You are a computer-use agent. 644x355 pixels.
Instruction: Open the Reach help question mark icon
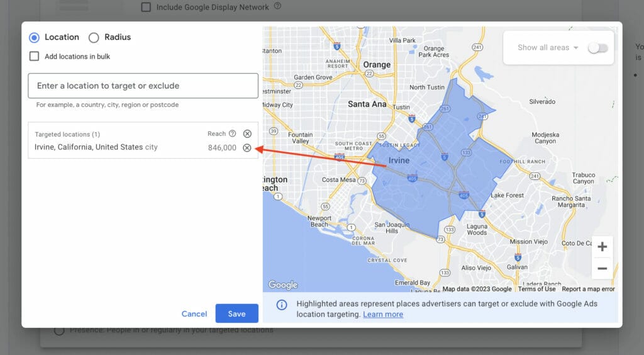233,133
